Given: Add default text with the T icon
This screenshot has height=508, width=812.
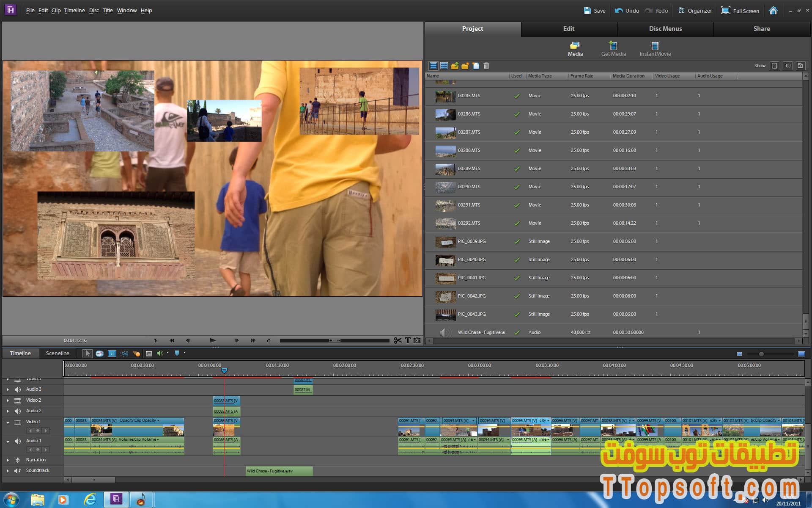Looking at the screenshot, I should click(x=408, y=340).
